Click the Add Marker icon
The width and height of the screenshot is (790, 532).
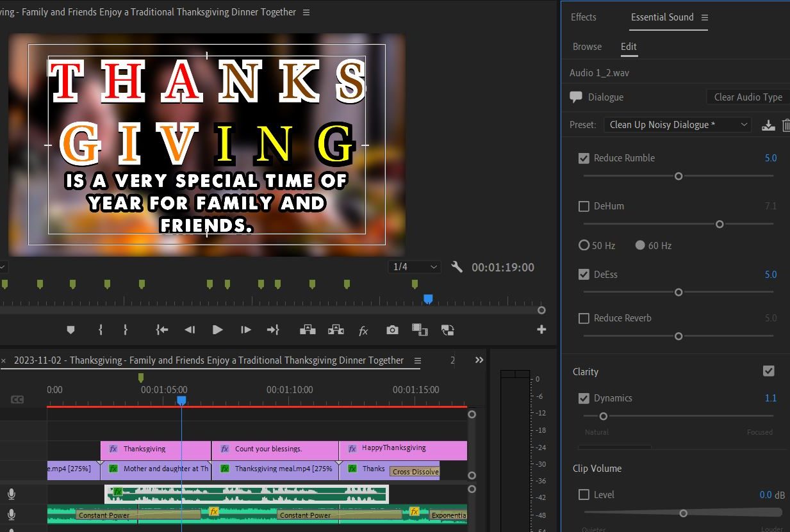coord(70,330)
